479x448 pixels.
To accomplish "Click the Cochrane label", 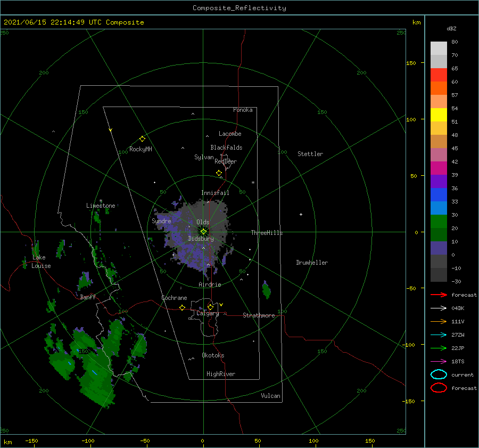I will point(174,298).
